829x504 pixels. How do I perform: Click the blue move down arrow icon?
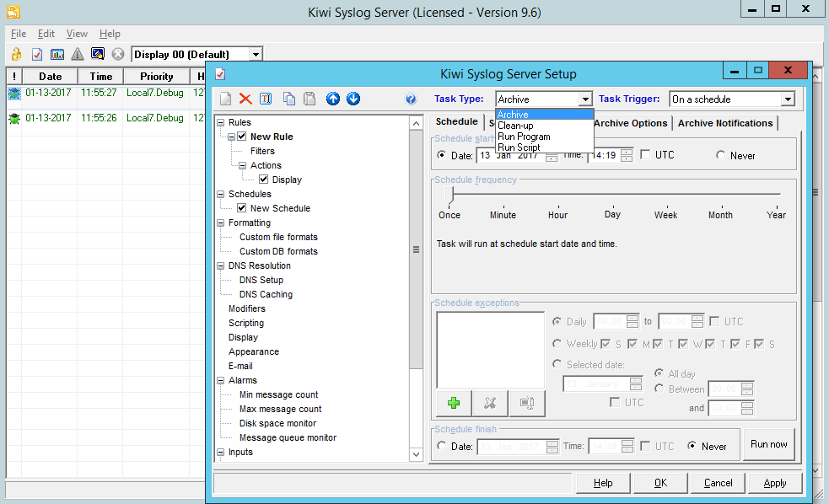click(x=353, y=99)
